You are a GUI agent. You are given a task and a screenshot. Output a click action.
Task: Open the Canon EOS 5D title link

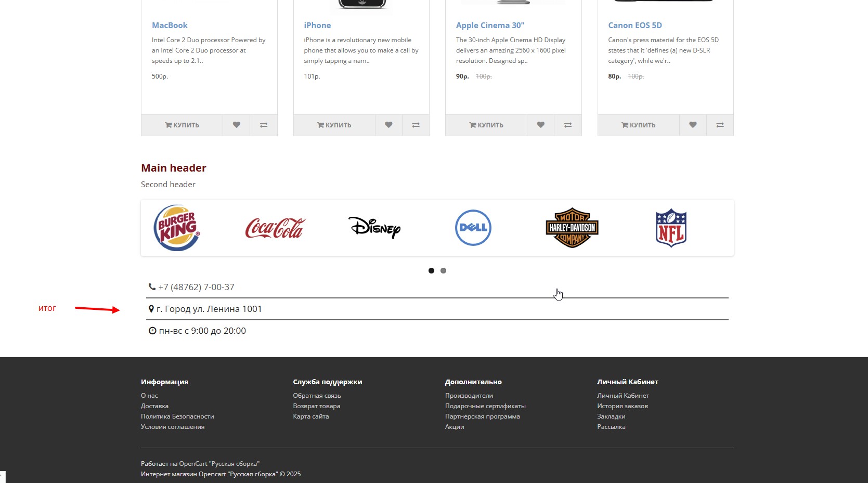pos(635,25)
